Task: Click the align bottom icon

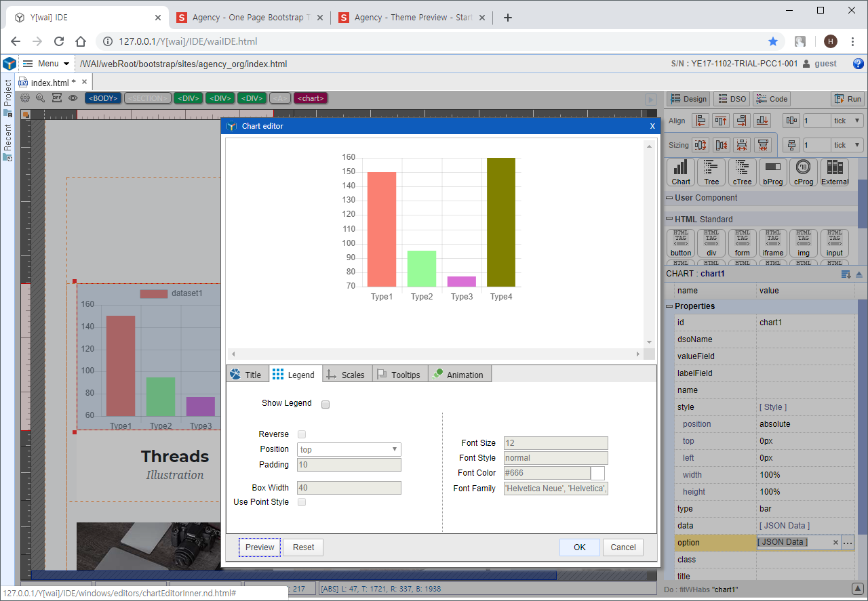Action: pos(762,121)
